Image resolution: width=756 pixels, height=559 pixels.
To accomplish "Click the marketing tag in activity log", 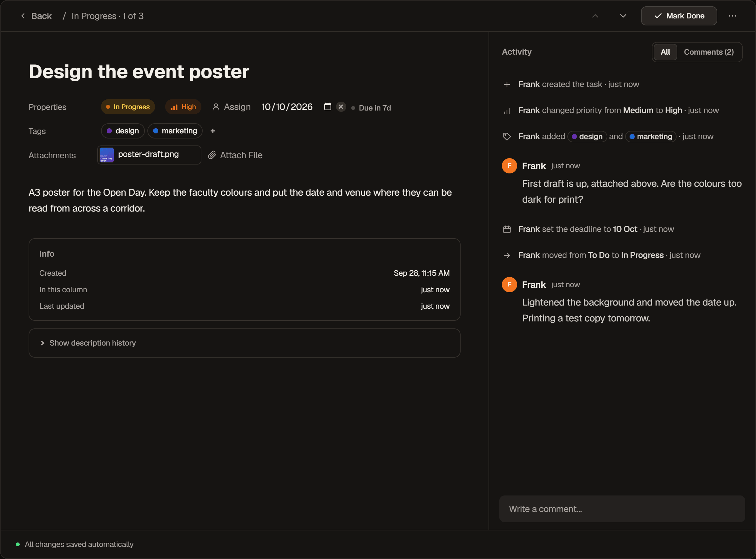I will click(x=651, y=137).
